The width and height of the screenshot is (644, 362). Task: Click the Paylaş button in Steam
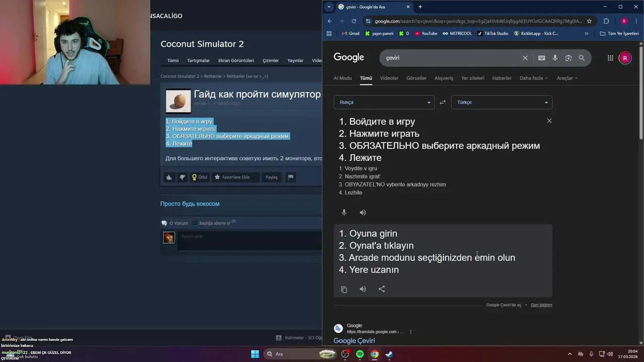click(272, 177)
